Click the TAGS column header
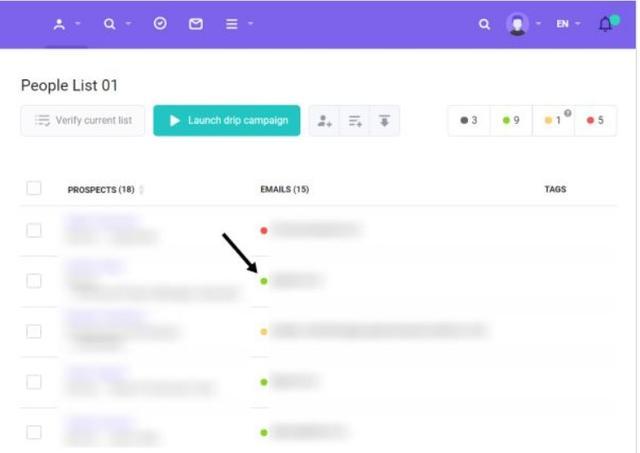The height and width of the screenshot is (453, 640). (x=555, y=189)
